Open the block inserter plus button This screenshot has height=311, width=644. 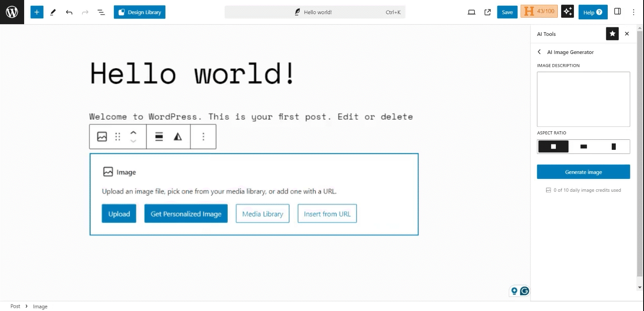[x=37, y=12]
